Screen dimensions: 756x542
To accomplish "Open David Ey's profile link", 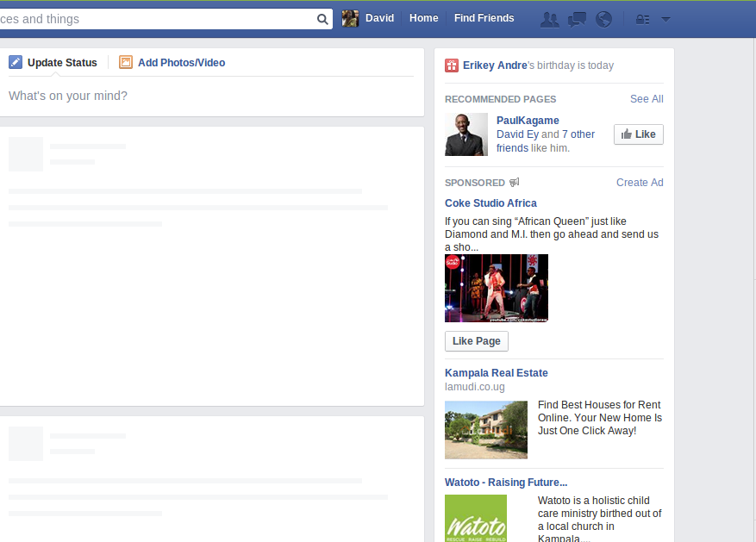I will pos(517,134).
